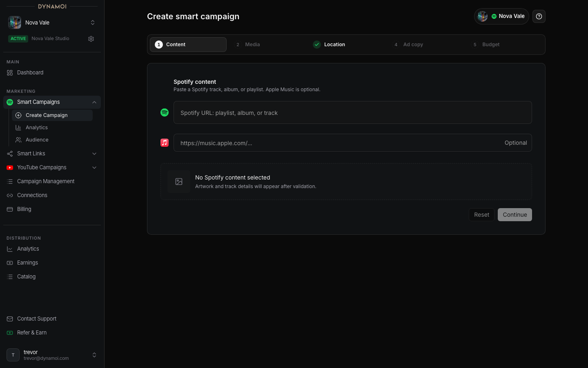Click the Reset button
The image size is (588, 368).
tap(481, 215)
